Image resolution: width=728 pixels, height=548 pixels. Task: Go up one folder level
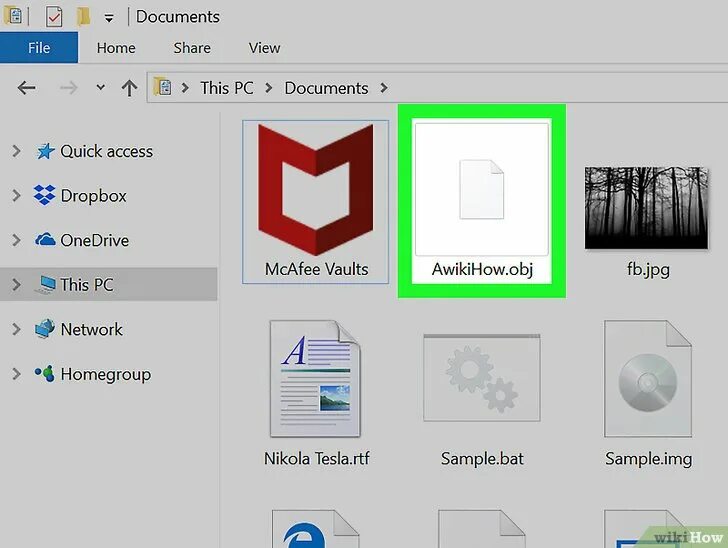[130, 88]
